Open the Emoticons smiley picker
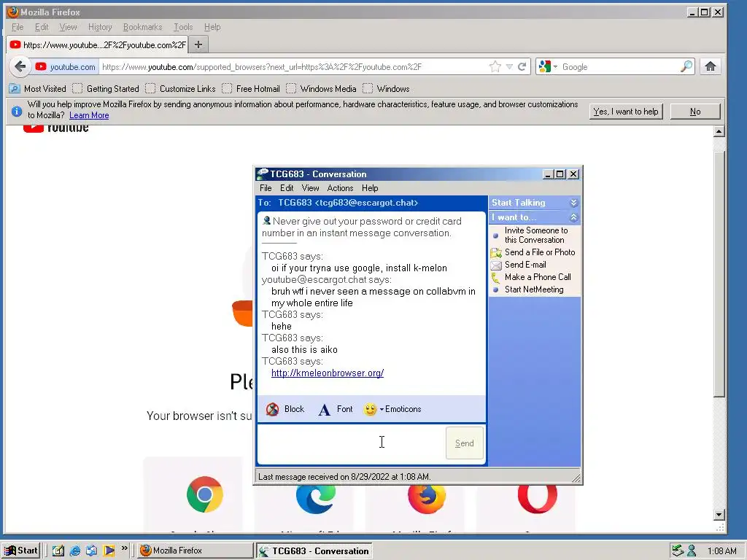 pyautogui.click(x=370, y=409)
